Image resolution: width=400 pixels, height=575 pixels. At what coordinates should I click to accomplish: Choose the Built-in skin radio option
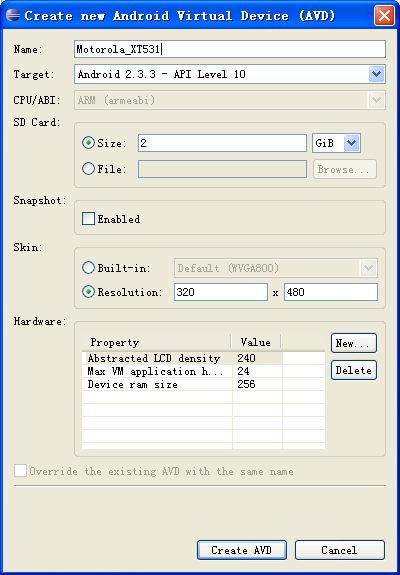pos(88,268)
